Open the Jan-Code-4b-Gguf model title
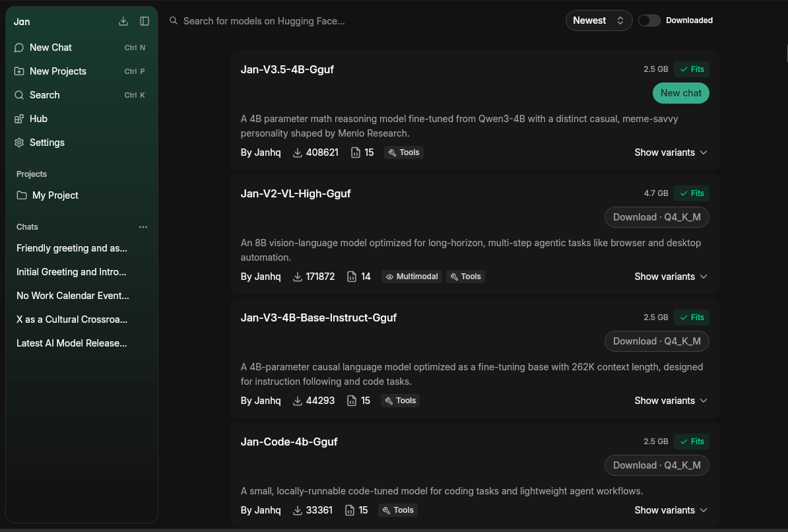This screenshot has width=788, height=532. point(289,442)
